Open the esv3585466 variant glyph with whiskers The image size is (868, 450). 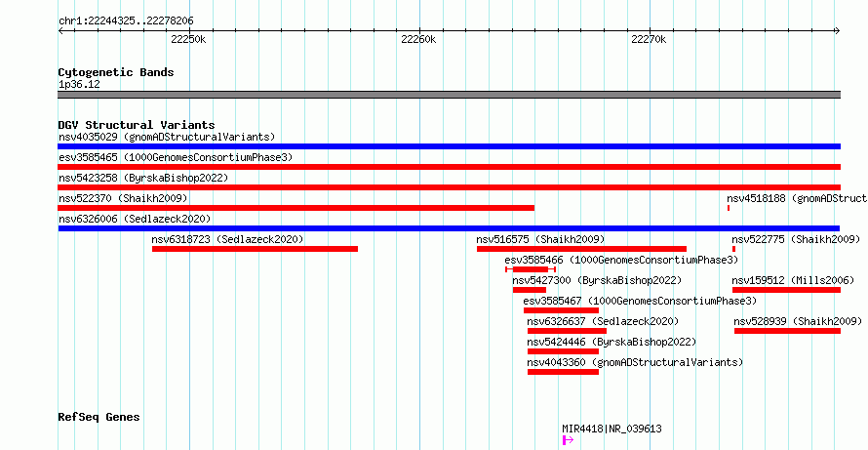point(531,269)
